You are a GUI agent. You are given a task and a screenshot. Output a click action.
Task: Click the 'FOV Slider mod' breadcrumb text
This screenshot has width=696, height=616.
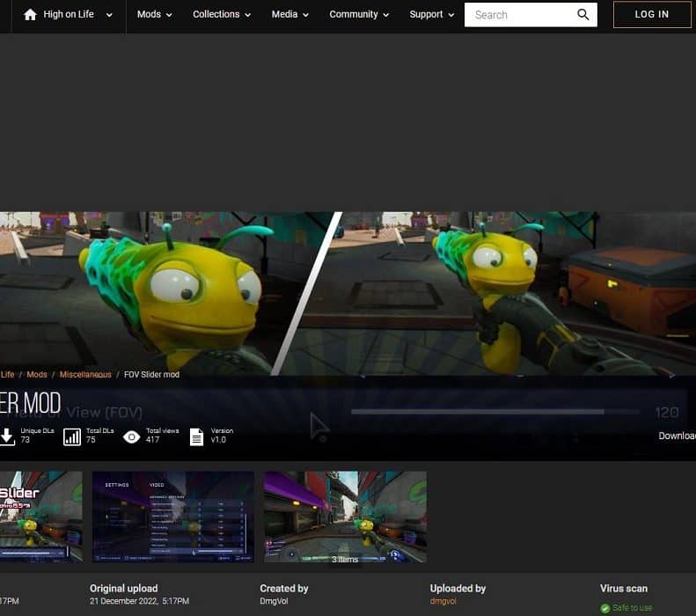point(152,375)
